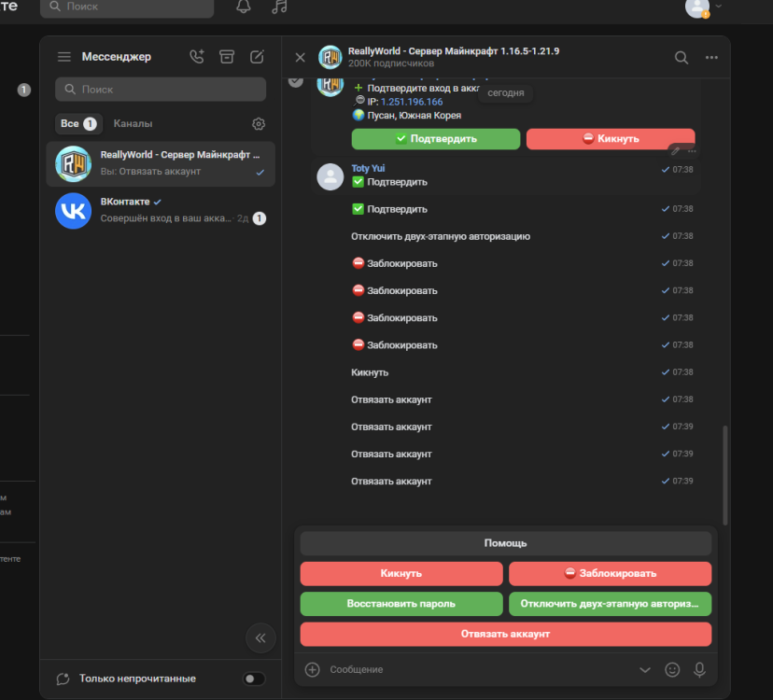Compose a new message icon
Screen dimensions: 773x700
257,57
